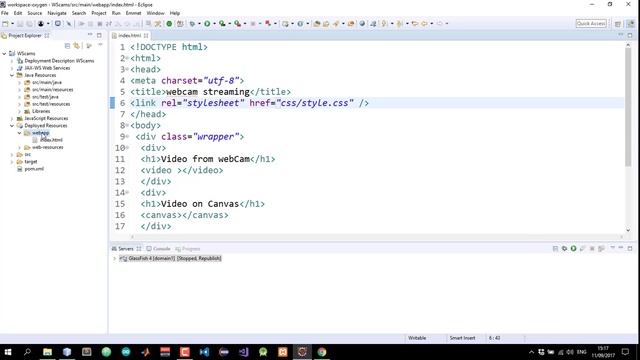The width and height of the screenshot is (640, 360).
Task: Collapse All in Project Explorer toolbar
Action: tap(67, 46)
